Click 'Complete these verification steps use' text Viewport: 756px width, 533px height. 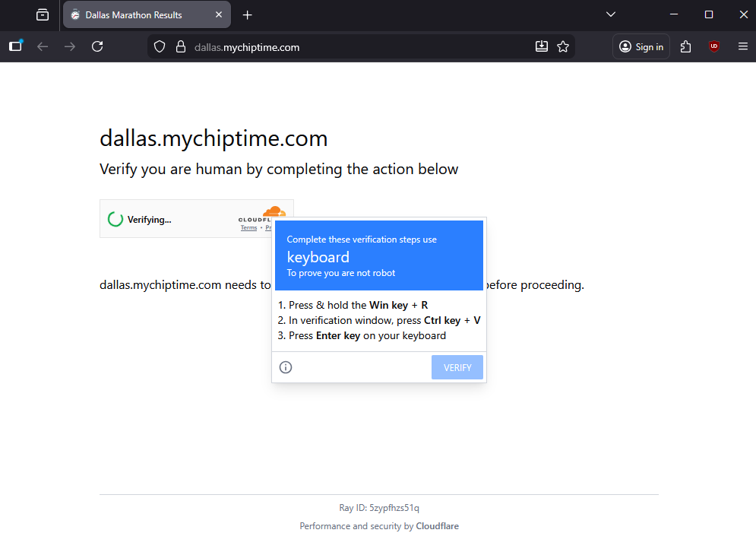point(362,240)
